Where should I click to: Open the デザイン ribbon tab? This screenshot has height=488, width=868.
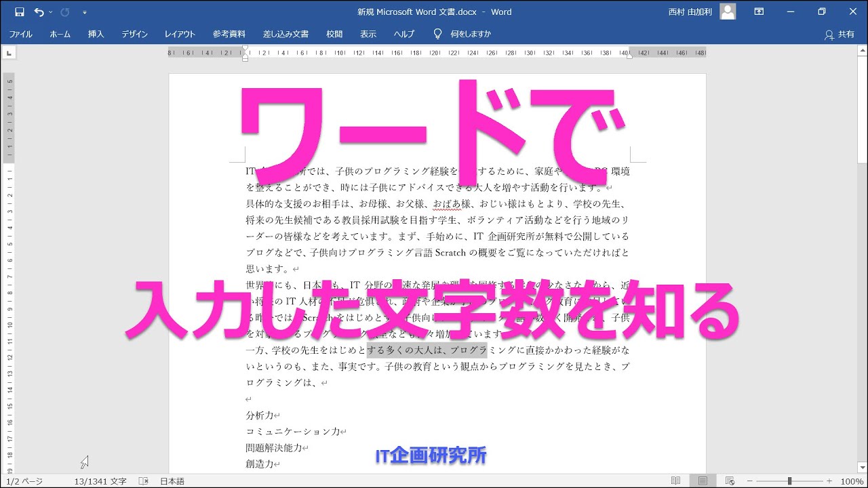[135, 34]
